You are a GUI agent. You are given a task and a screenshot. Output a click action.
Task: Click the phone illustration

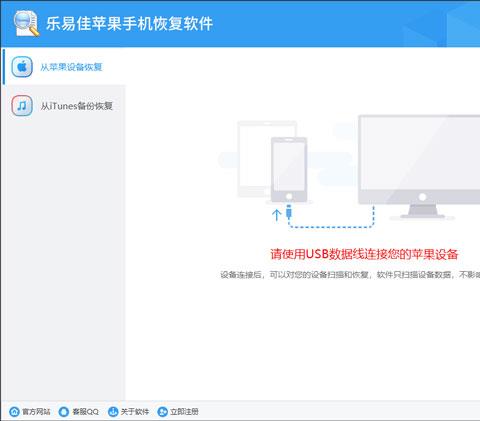tap(289, 170)
